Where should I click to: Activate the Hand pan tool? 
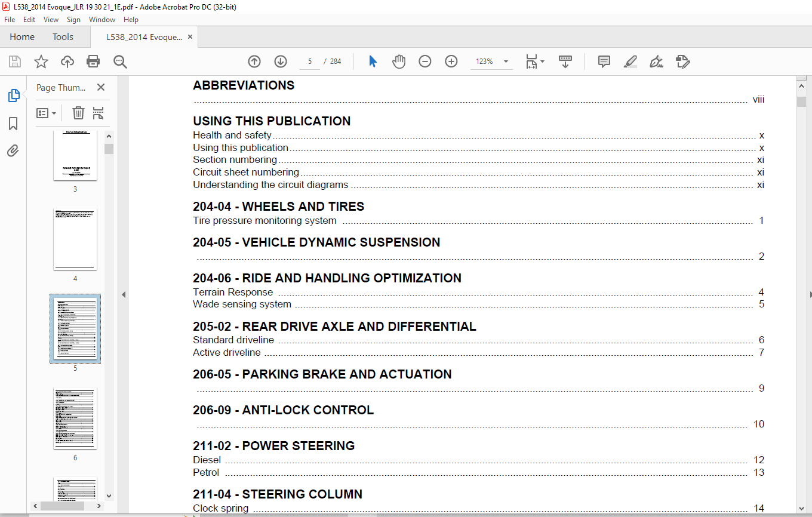pyautogui.click(x=399, y=61)
